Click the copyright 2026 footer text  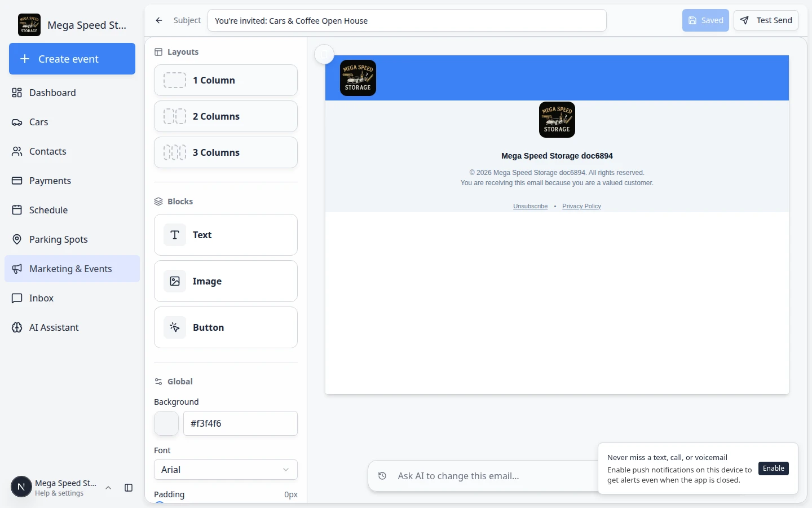[557, 173]
